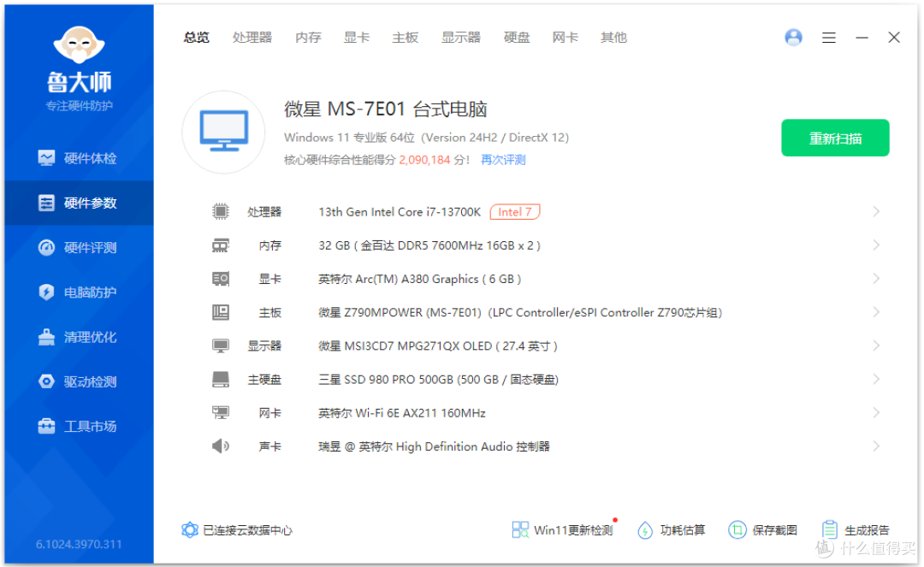924x567 pixels.
Task: Click the cloud data center status icon
Action: tap(190, 530)
